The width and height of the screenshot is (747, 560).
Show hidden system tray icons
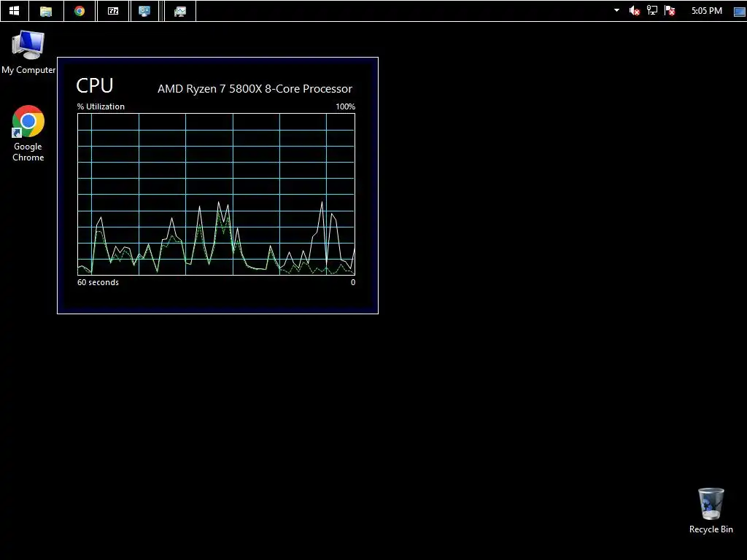pos(616,10)
